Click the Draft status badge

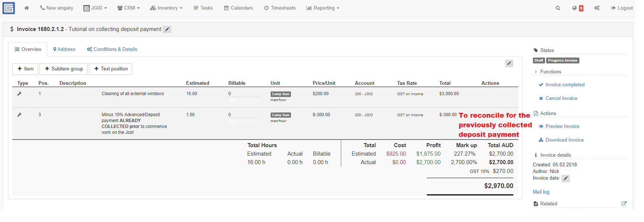click(x=539, y=60)
